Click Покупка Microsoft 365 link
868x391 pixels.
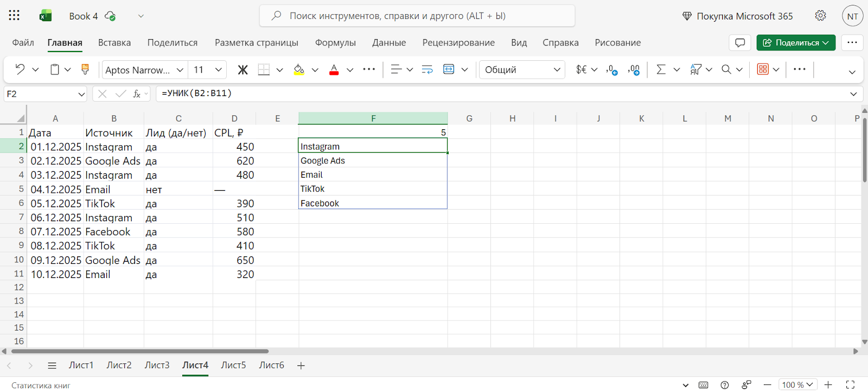738,16
